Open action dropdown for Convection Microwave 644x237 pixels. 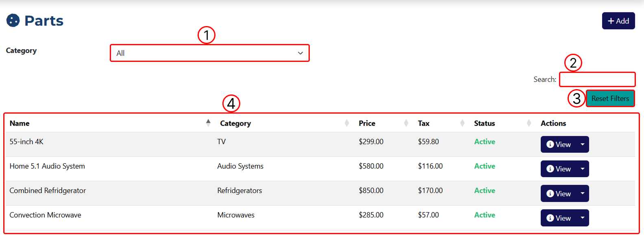582,218
